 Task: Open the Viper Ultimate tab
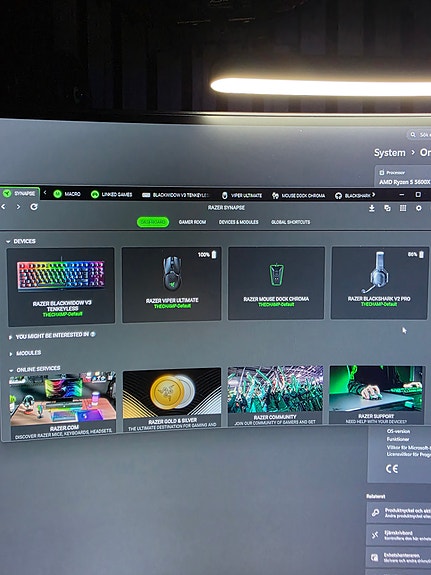[242, 195]
